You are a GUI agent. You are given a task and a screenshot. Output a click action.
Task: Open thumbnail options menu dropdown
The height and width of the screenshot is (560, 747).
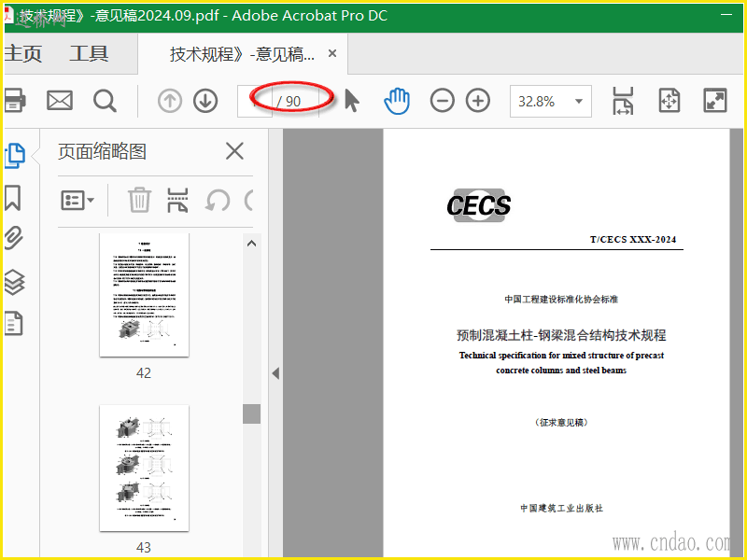pyautogui.click(x=78, y=201)
